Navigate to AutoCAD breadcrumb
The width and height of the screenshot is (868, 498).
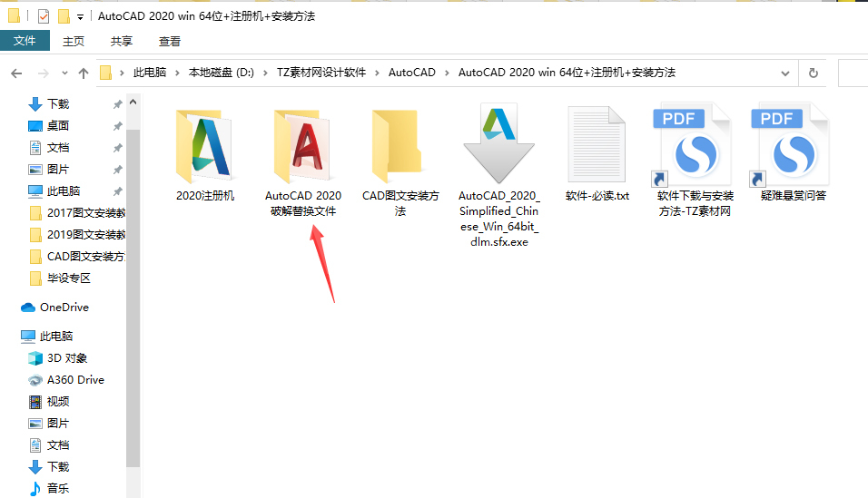click(412, 73)
